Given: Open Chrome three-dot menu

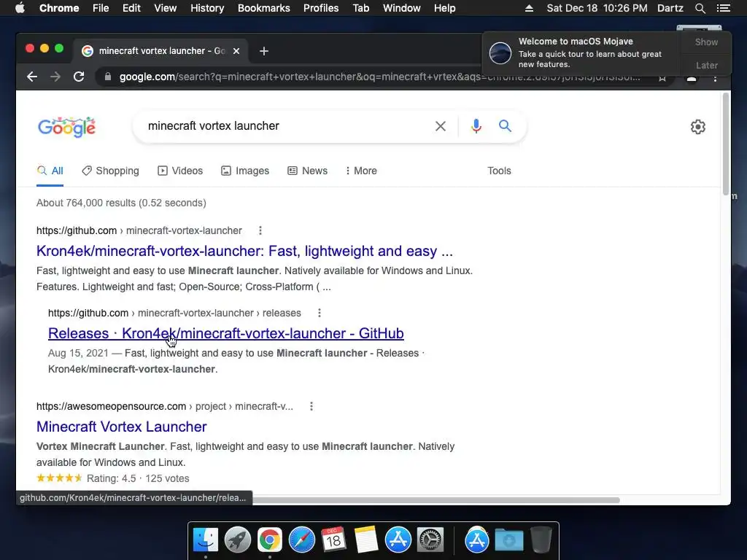Looking at the screenshot, I should click(x=715, y=78).
